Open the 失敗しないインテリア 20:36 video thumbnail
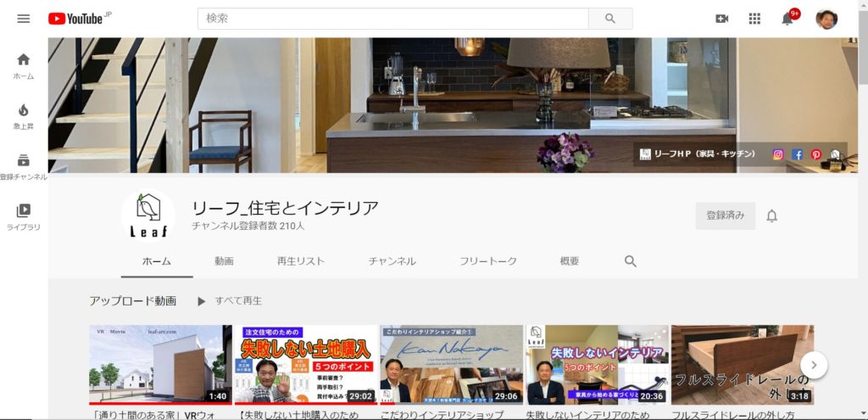The image size is (868, 420). (x=598, y=365)
